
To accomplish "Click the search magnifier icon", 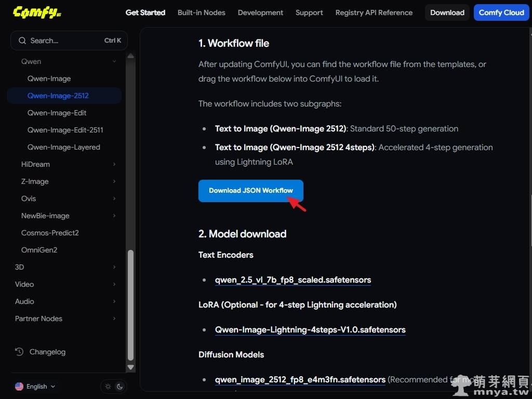I will coord(22,41).
